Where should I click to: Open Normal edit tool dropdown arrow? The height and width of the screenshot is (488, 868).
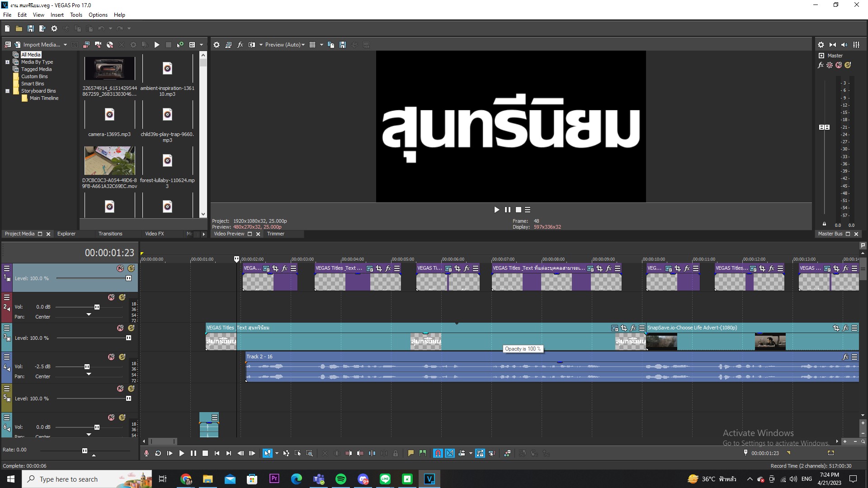[x=277, y=453]
